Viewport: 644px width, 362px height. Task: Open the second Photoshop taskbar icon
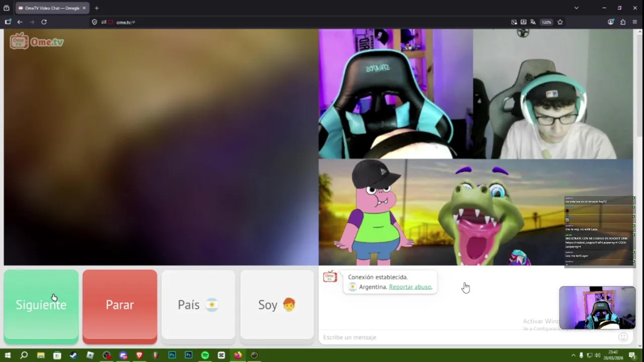point(189,355)
